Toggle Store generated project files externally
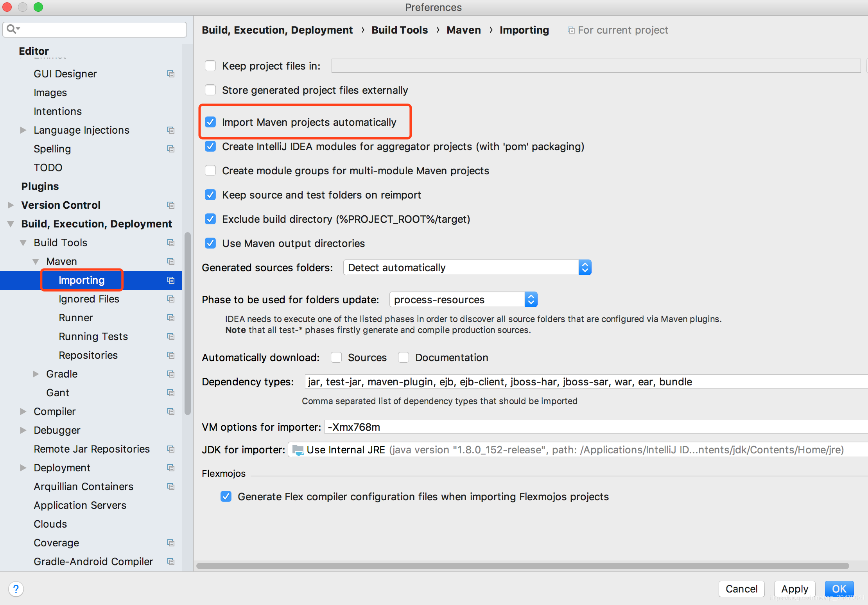The image size is (868, 605). [x=210, y=90]
